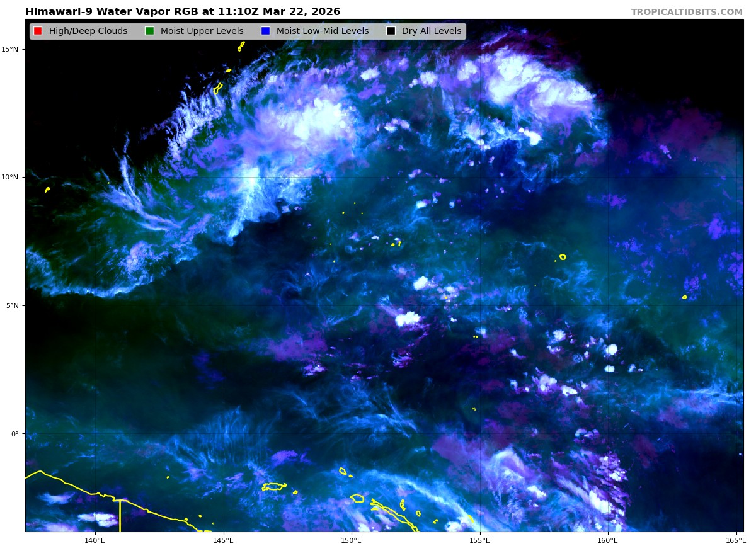The height and width of the screenshot is (546, 756).
Task: Click the 0° equator axis label
Action: 16,434
